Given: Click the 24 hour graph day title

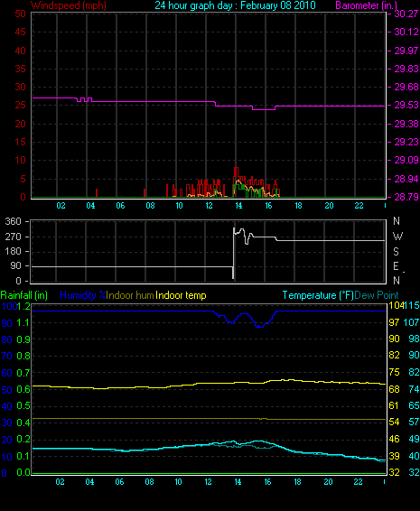Looking at the screenshot, I should click(x=235, y=5).
